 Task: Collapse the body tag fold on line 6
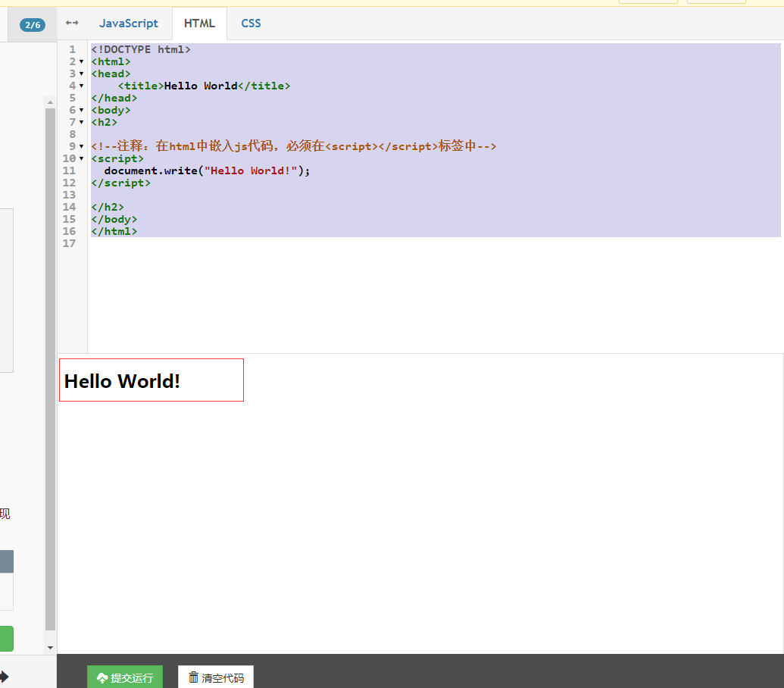pyautogui.click(x=82, y=110)
